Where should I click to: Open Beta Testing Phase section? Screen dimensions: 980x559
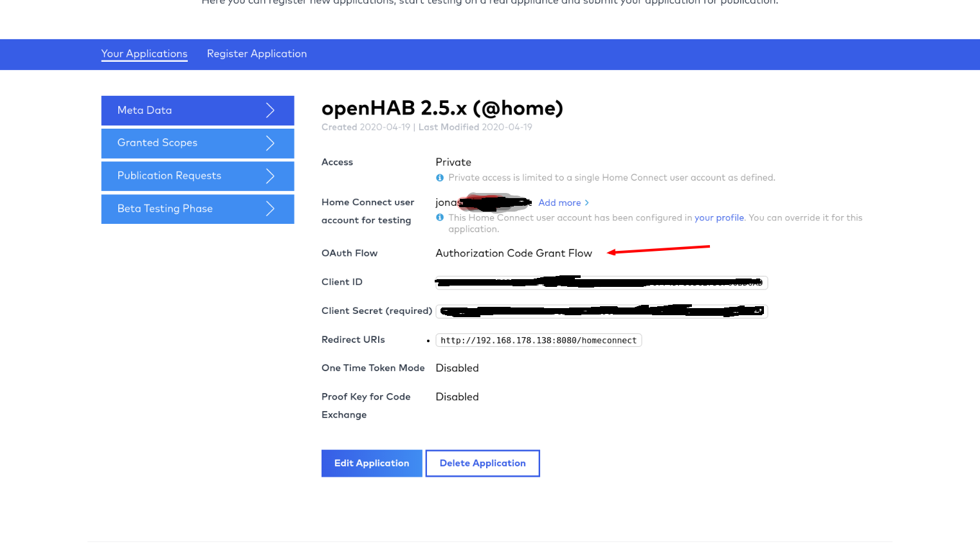coord(197,209)
